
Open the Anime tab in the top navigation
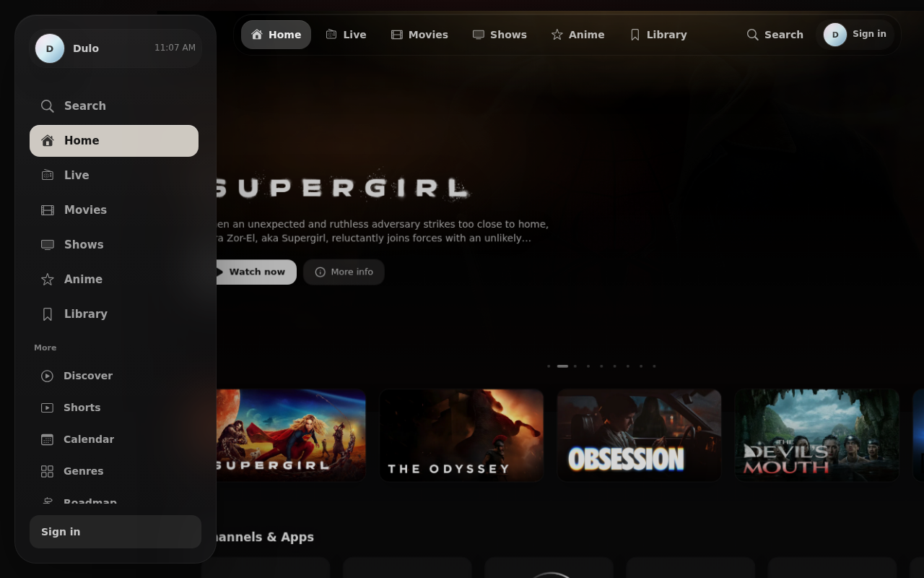click(x=577, y=35)
